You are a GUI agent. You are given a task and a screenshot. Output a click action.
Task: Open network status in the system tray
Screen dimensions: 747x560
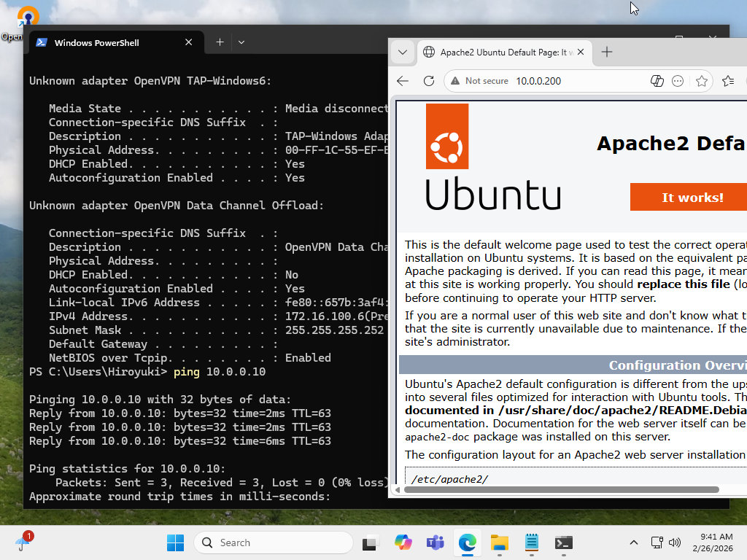(x=657, y=542)
